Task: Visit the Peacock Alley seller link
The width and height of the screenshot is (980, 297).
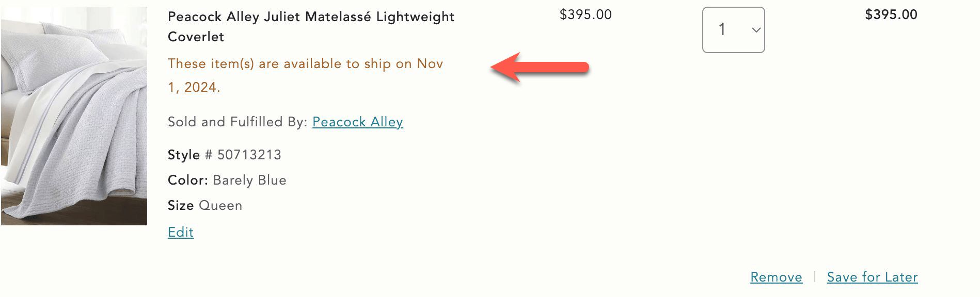Action: click(357, 122)
